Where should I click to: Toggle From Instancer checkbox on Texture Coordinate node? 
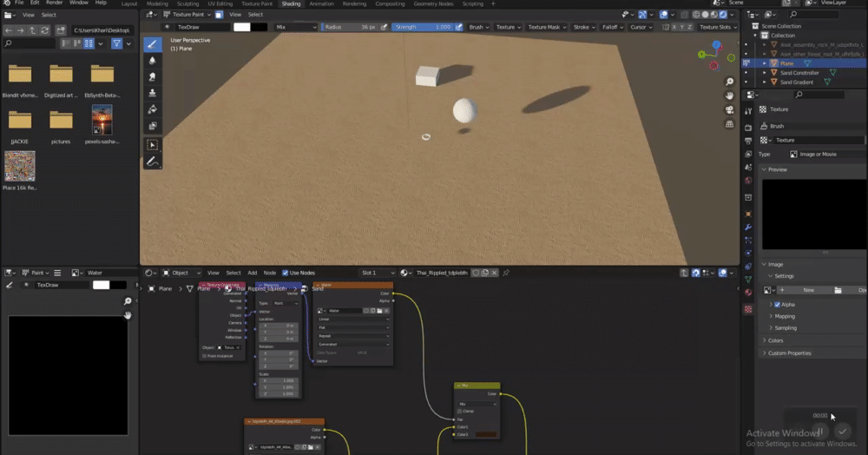(x=204, y=356)
